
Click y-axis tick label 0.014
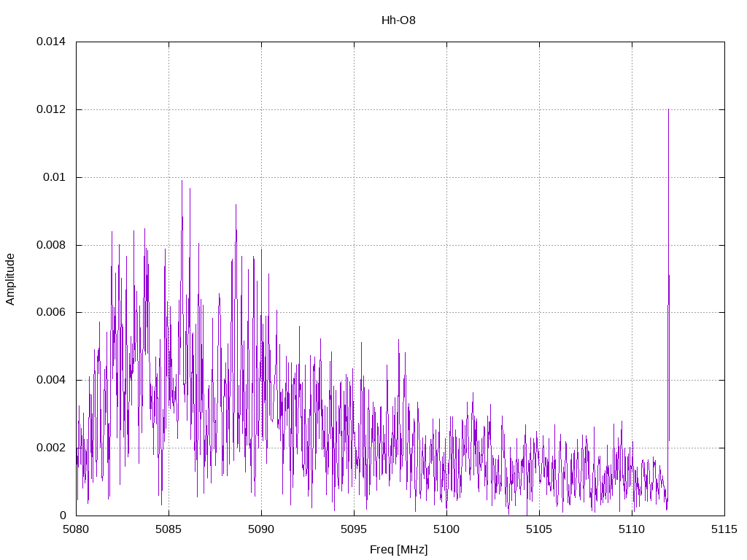click(51, 42)
